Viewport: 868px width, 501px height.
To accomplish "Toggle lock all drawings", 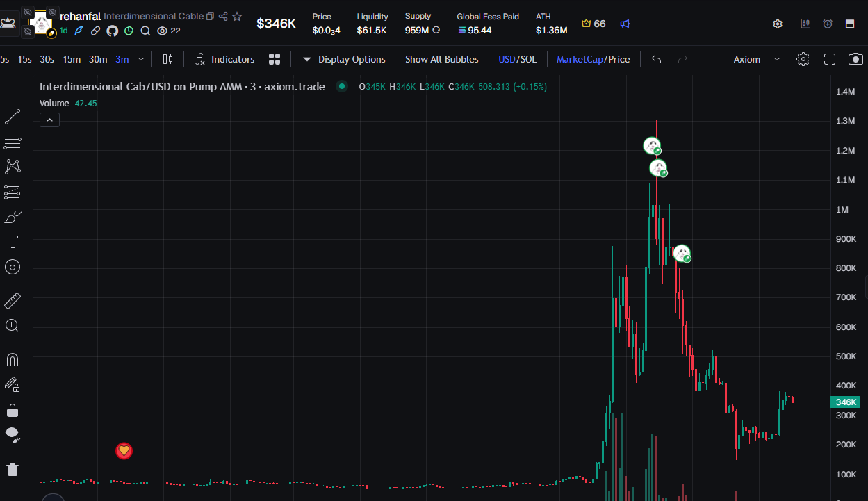I will [x=13, y=410].
